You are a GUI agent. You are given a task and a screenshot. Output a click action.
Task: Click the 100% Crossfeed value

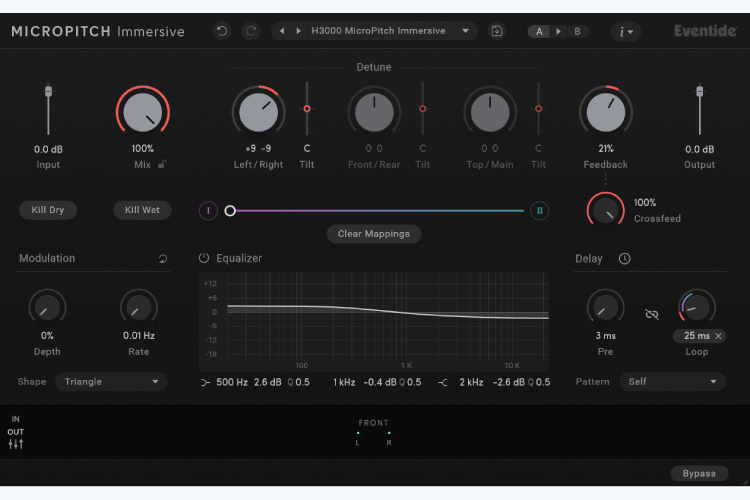point(645,203)
